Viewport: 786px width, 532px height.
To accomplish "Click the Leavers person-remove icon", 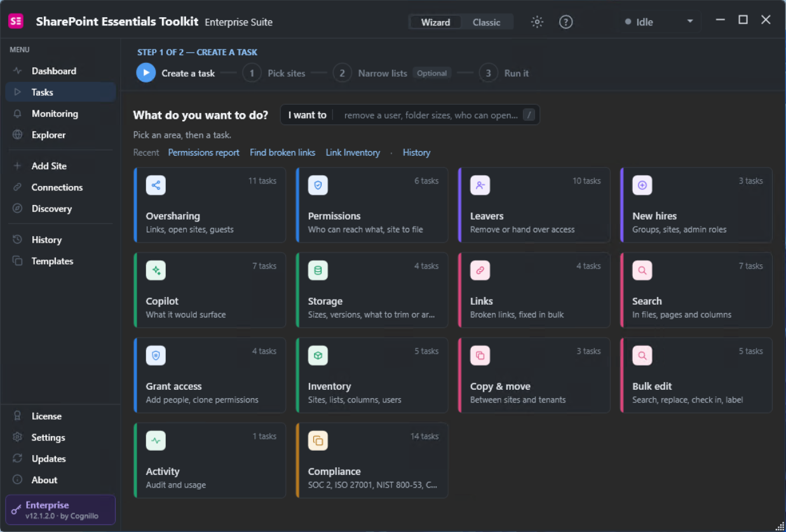I will coord(480,185).
